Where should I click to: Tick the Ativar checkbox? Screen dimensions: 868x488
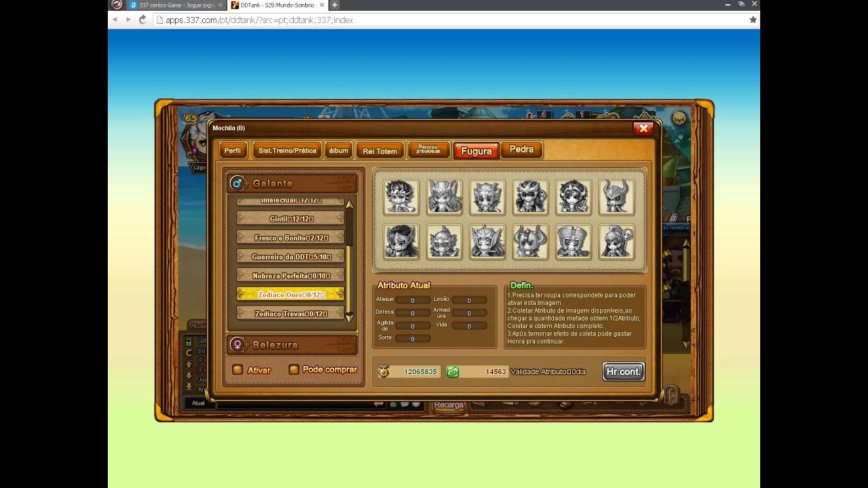click(x=237, y=369)
